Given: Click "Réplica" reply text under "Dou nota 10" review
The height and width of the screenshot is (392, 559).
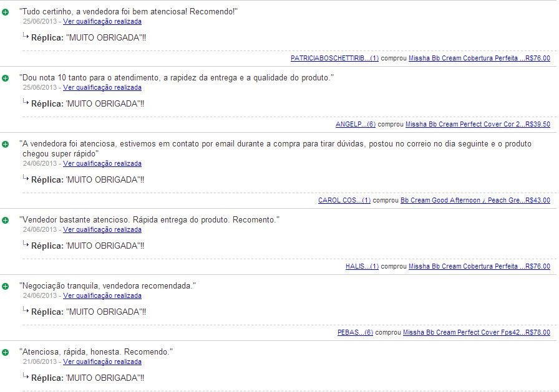Looking at the screenshot, I should point(88,104).
